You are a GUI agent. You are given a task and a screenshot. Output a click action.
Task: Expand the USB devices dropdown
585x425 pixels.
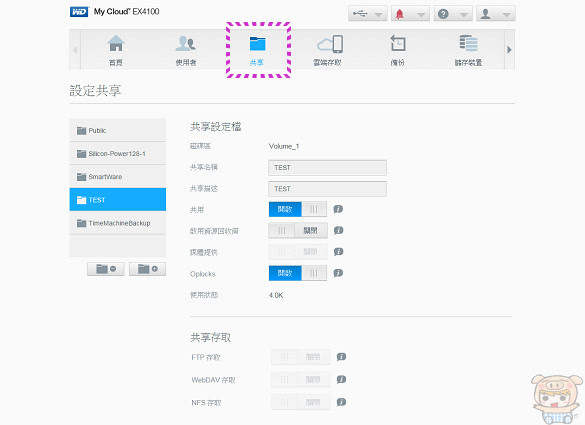coord(368,14)
